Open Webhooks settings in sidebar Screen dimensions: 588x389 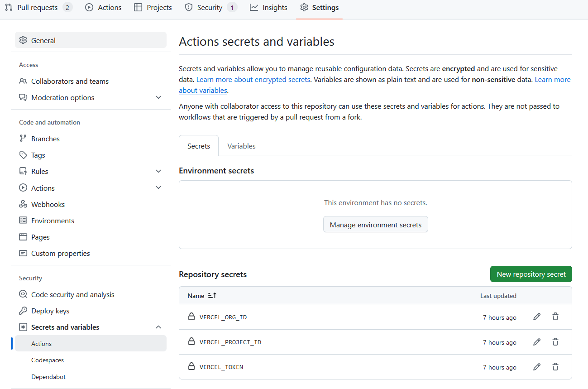coord(48,204)
